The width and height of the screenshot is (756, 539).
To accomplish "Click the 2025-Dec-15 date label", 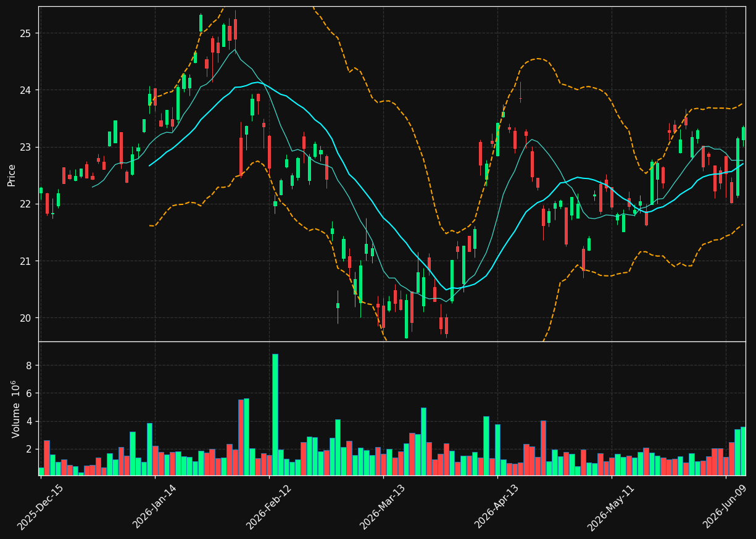I will pos(41,507).
